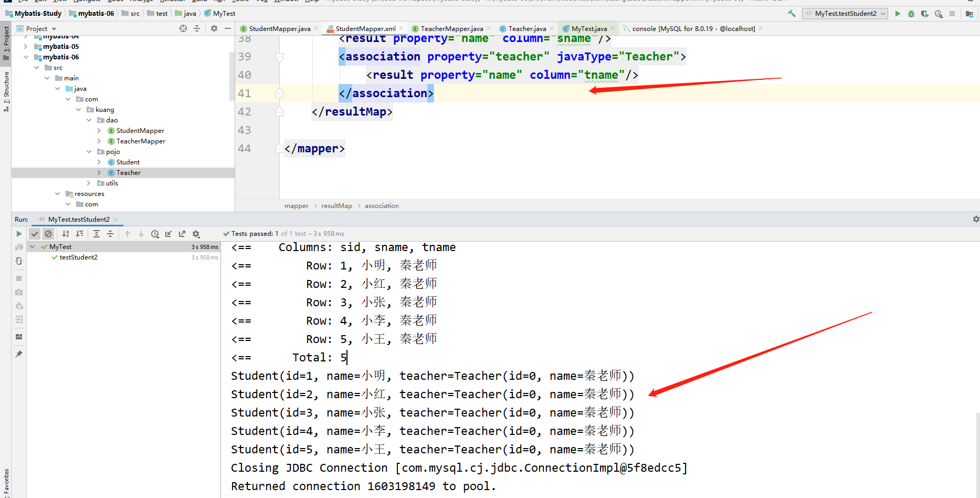The width and height of the screenshot is (980, 498).
Task: Rerun tests in the Run panel
Action: (x=19, y=234)
